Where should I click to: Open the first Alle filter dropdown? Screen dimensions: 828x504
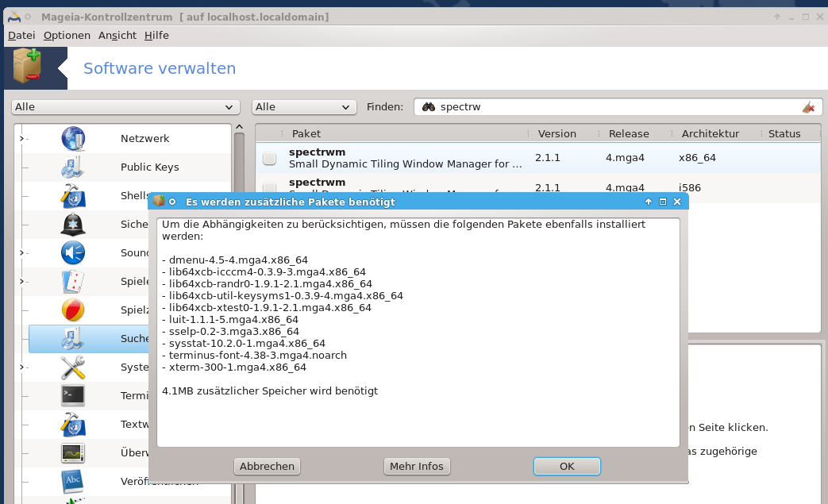(125, 107)
